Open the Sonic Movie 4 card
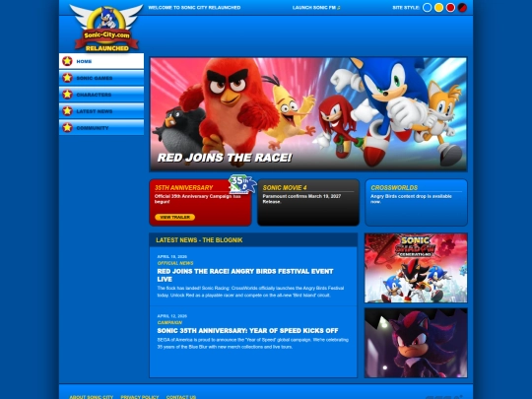This screenshot has height=399, width=532. click(x=308, y=203)
